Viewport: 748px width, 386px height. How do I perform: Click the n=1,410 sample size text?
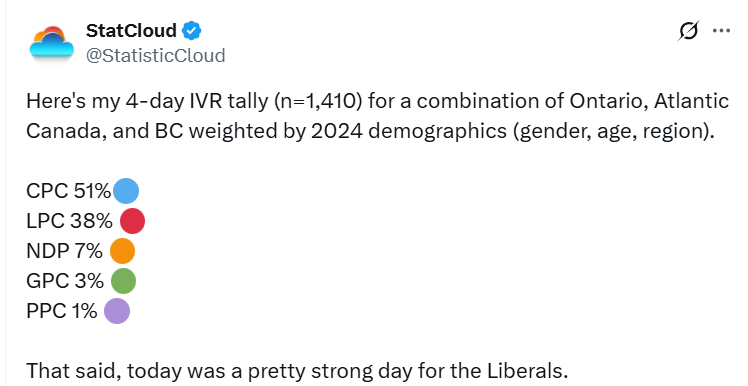point(318,101)
